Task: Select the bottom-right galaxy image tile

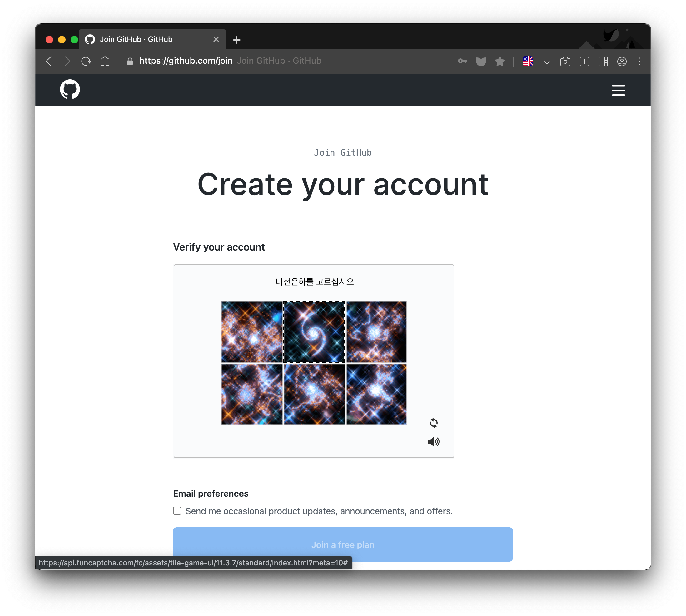Action: click(376, 394)
